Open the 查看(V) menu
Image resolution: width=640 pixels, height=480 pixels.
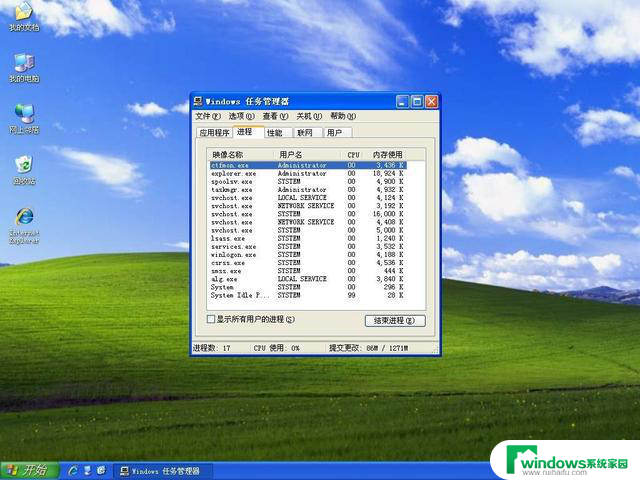pyautogui.click(x=275, y=116)
